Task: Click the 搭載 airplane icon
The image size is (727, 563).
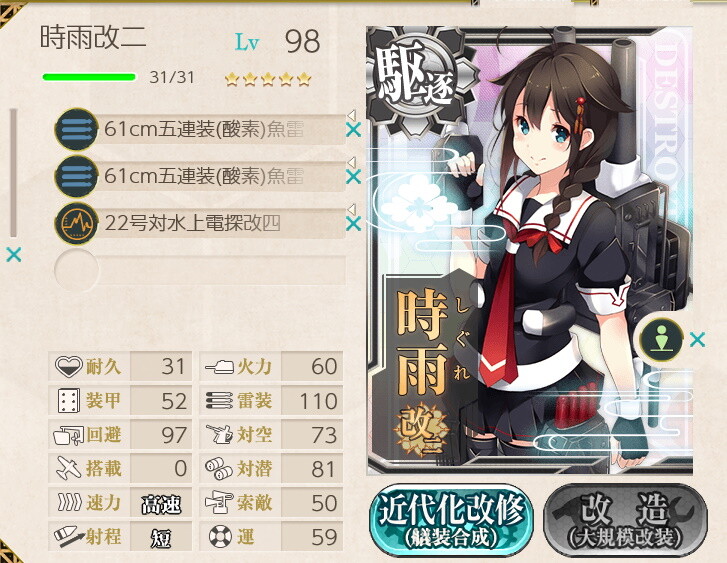Action: coord(69,468)
